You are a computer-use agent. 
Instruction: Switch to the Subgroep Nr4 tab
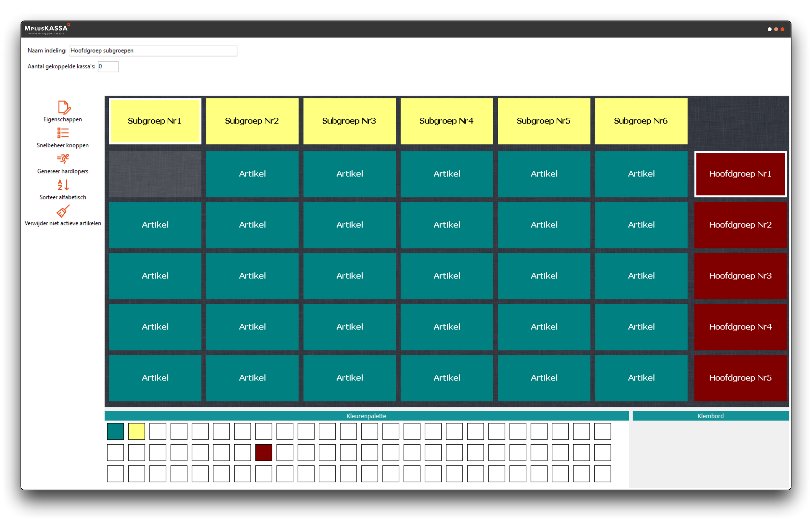tap(446, 121)
